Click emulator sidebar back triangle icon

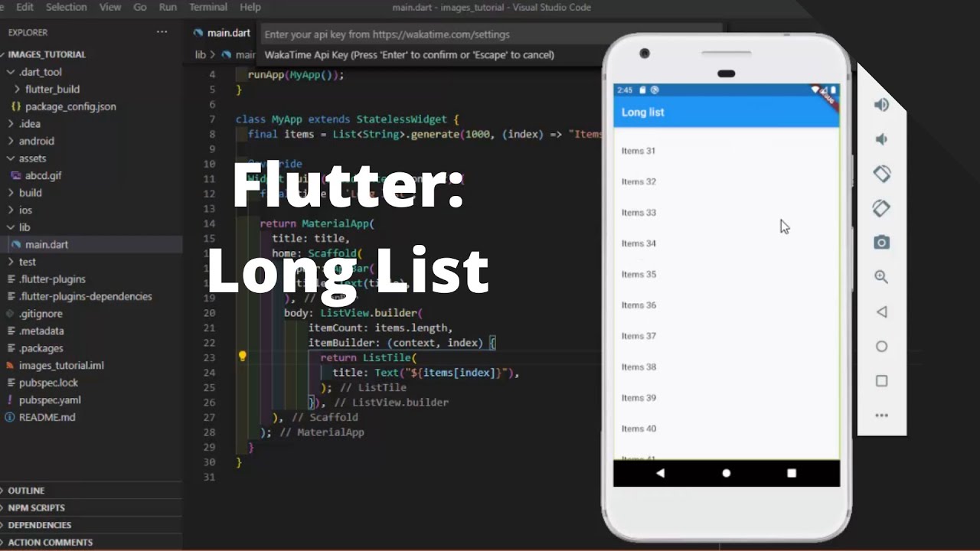point(881,311)
